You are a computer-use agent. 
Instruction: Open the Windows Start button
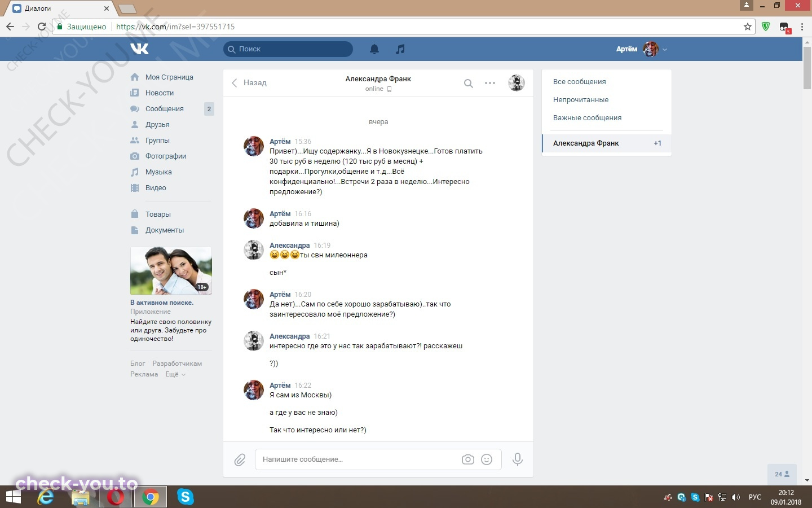pos(13,497)
